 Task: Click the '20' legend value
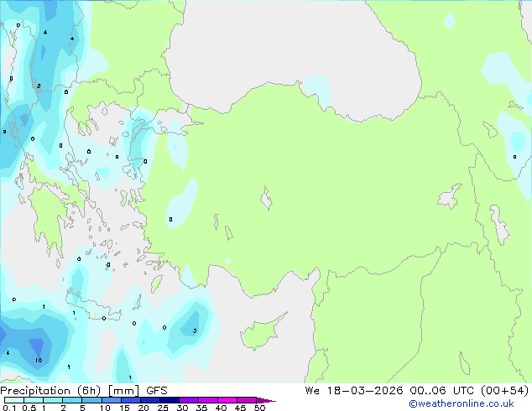(143, 408)
